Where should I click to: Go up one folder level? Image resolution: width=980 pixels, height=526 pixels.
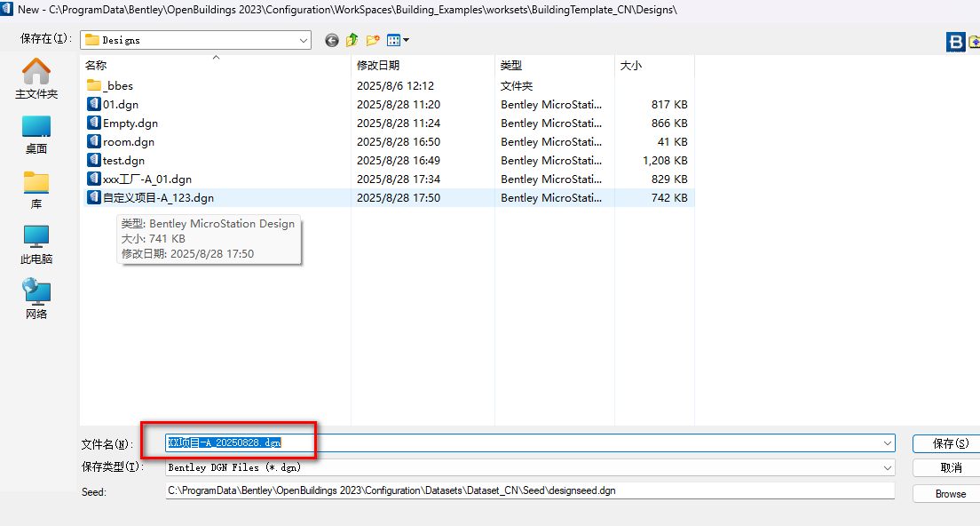[352, 40]
